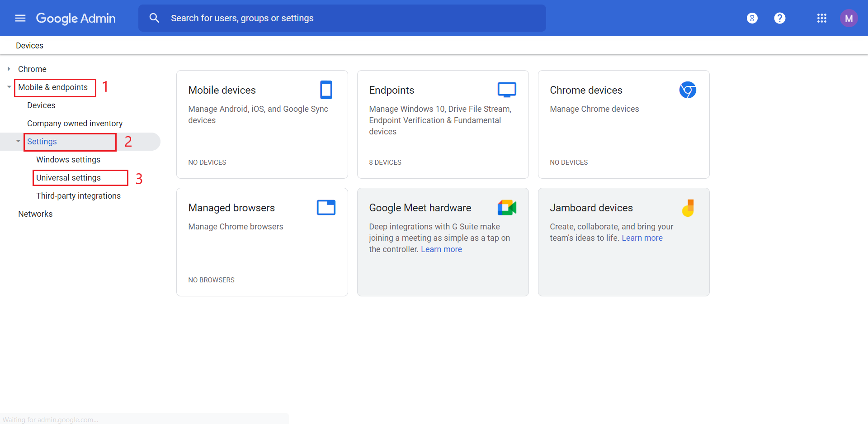This screenshot has height=424, width=868.
Task: Open Company owned inventory
Action: (75, 124)
